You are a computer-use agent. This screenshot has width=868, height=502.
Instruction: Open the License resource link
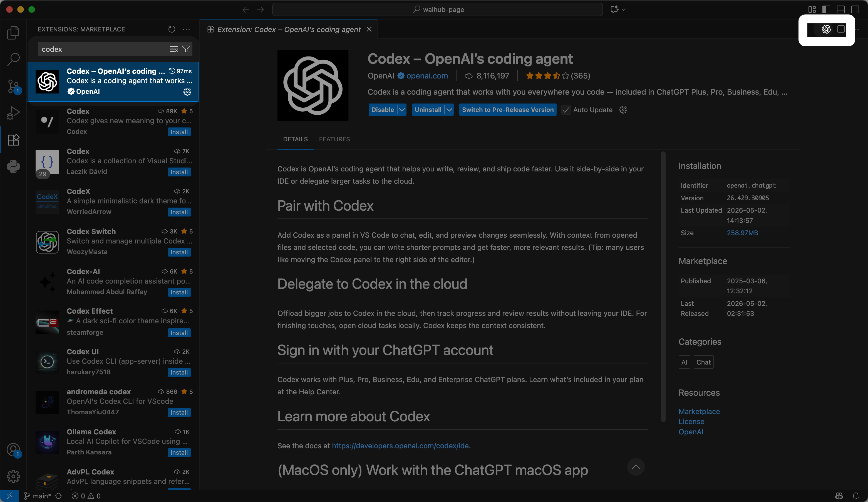pyautogui.click(x=691, y=421)
